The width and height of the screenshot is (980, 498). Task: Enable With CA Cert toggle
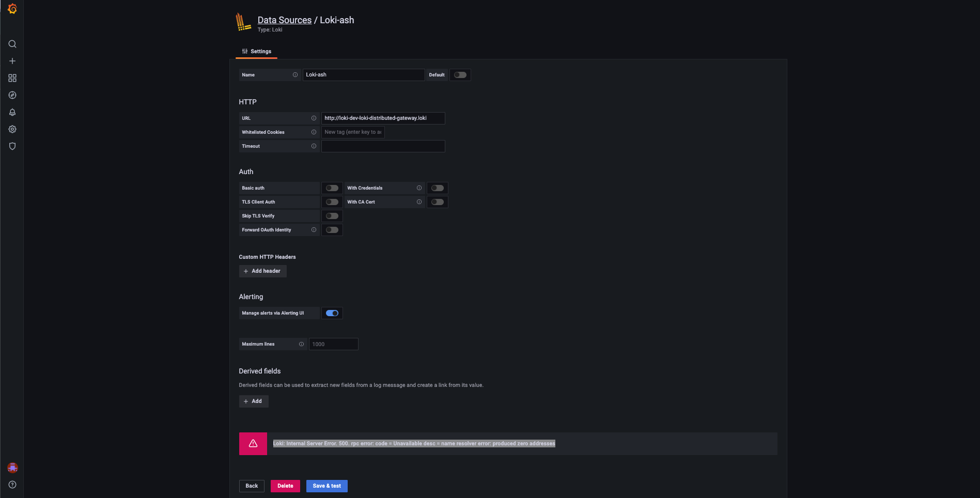pyautogui.click(x=438, y=202)
